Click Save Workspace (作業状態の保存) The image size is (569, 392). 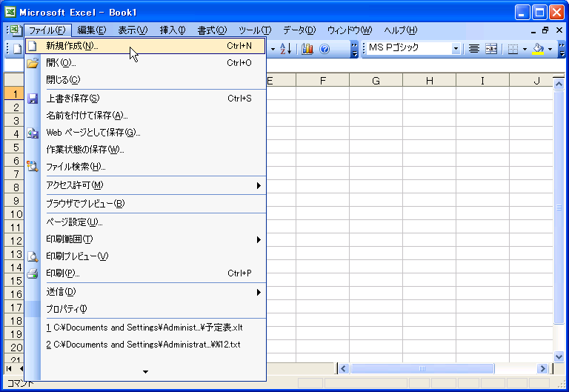145,150
